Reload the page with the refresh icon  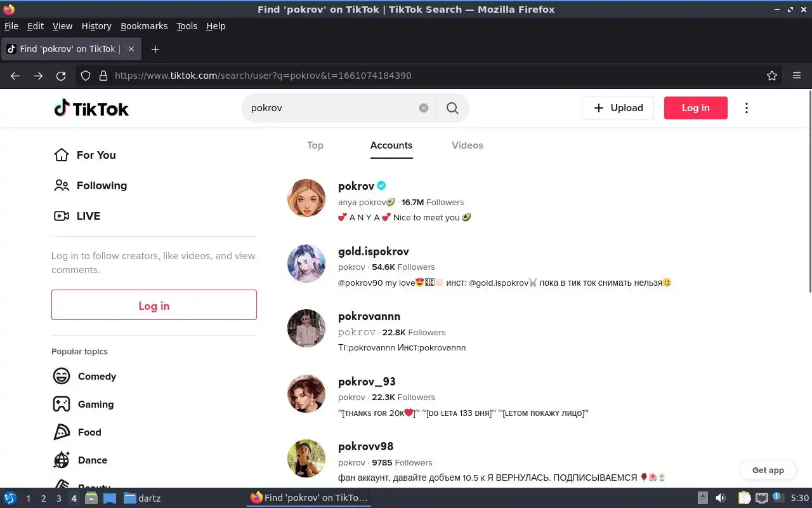(61, 76)
